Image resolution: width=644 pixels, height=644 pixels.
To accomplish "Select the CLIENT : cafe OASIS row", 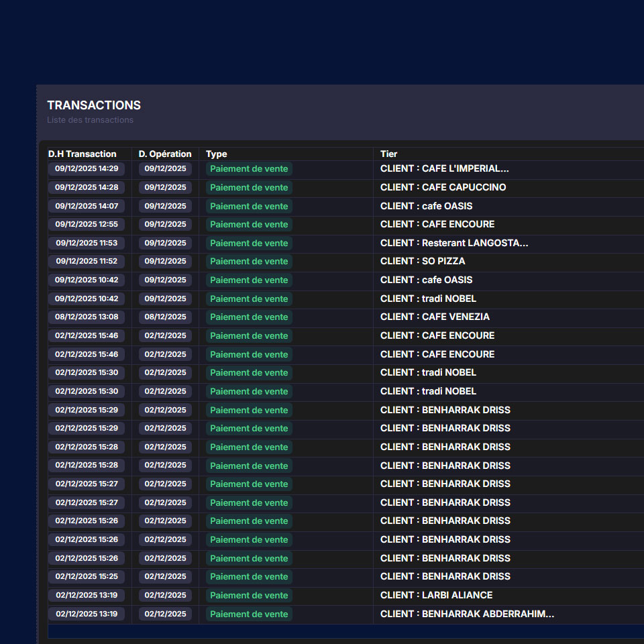I will click(427, 206).
